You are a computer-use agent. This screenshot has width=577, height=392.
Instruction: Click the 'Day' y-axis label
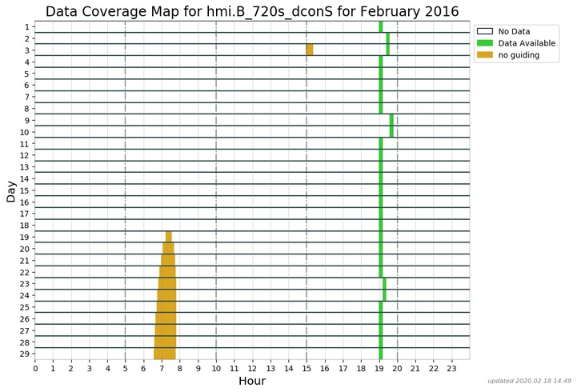[10, 190]
